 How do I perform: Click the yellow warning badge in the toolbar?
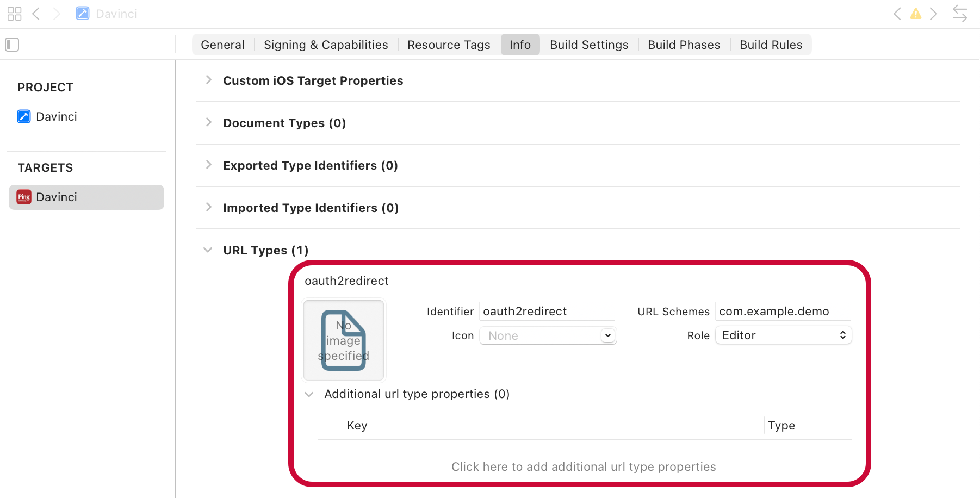(x=916, y=14)
